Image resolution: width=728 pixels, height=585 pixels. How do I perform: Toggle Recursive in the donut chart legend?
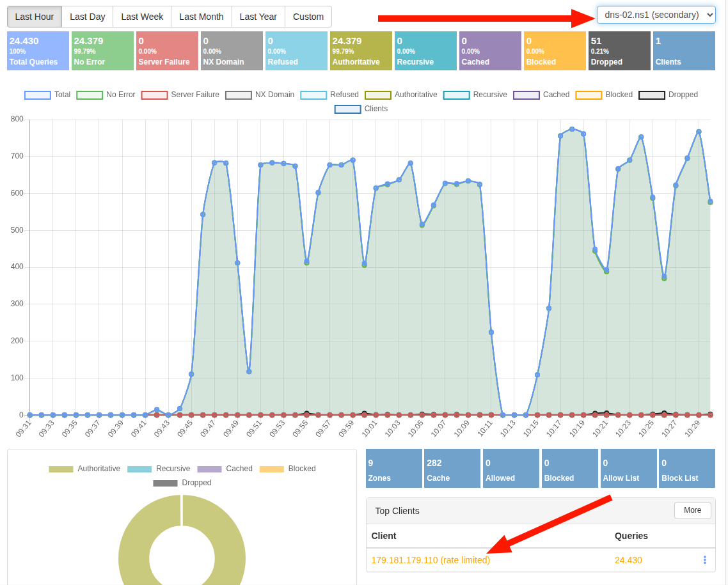pos(159,469)
